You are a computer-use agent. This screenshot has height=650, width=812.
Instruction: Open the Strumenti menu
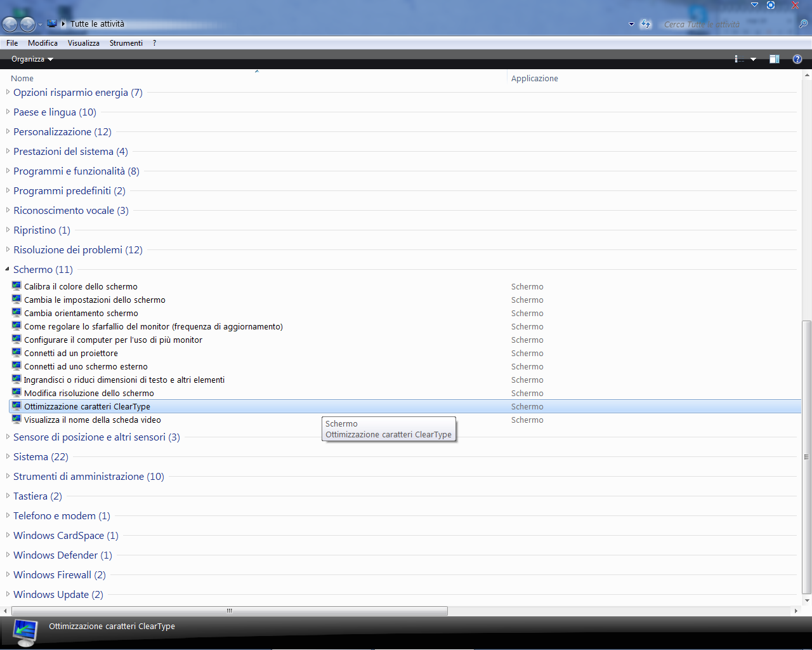tap(126, 43)
